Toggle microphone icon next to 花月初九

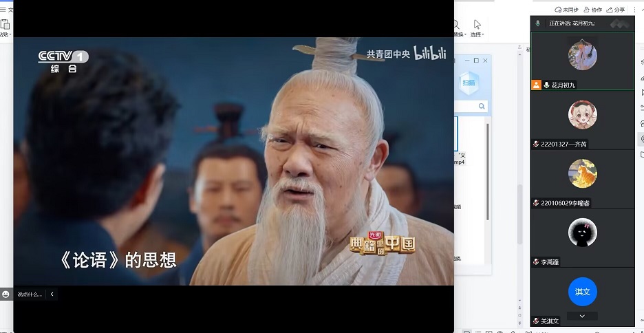(546, 85)
